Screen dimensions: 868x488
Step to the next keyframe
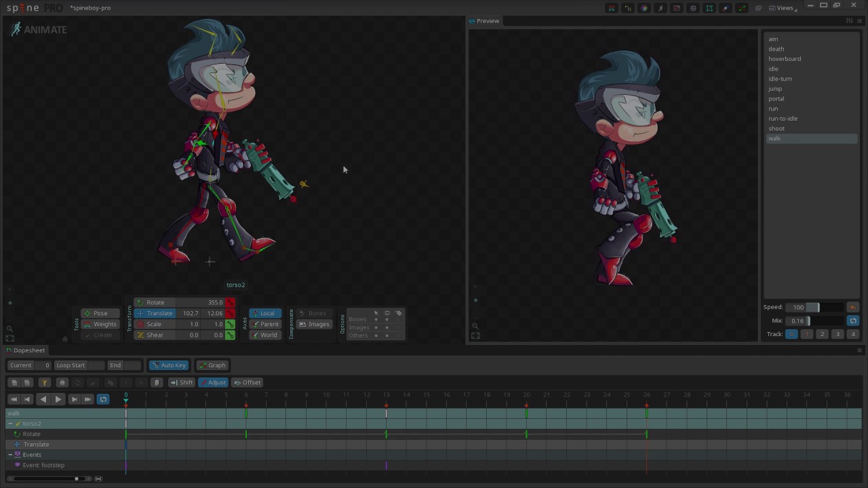[x=74, y=399]
